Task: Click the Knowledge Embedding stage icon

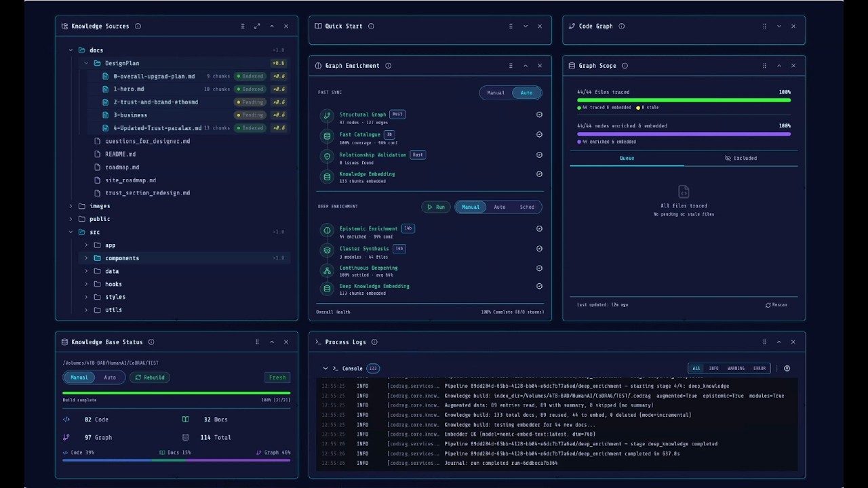Action: coord(327,176)
